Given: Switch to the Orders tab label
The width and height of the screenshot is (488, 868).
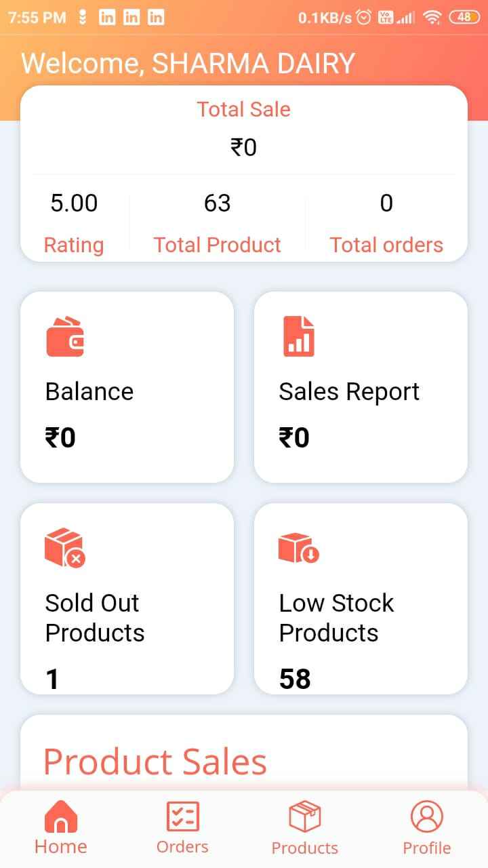Looking at the screenshot, I should [x=182, y=847].
